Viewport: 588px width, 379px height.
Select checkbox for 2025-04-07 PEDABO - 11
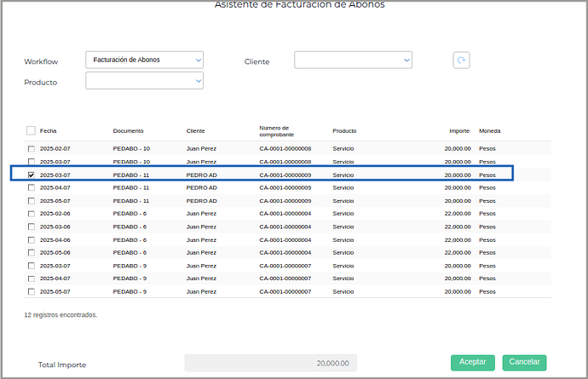32,187
